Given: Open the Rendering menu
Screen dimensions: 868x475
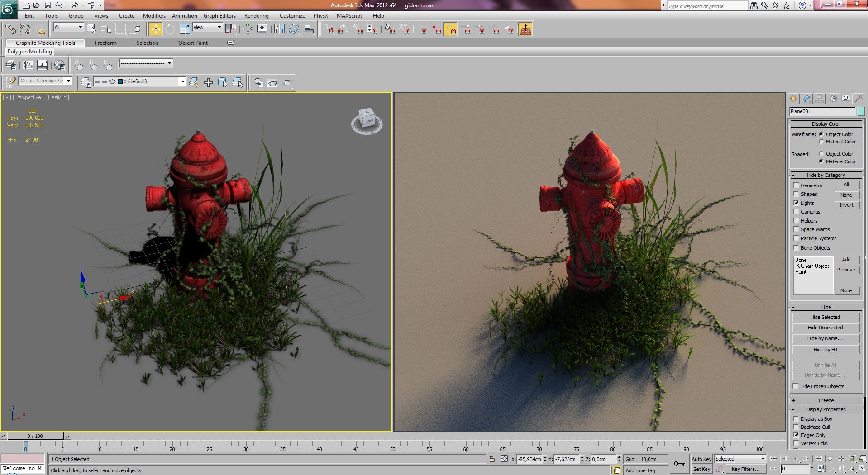Looking at the screenshot, I should pyautogui.click(x=256, y=16).
